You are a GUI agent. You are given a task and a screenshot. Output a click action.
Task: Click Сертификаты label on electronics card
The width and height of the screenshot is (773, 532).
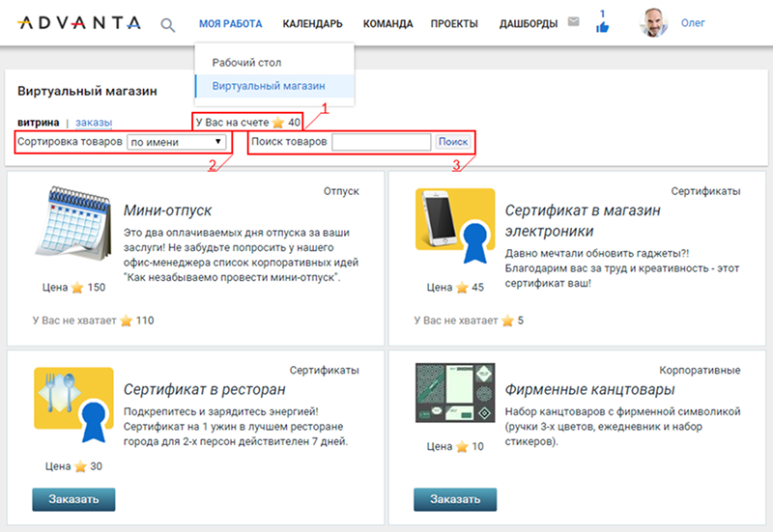click(705, 191)
